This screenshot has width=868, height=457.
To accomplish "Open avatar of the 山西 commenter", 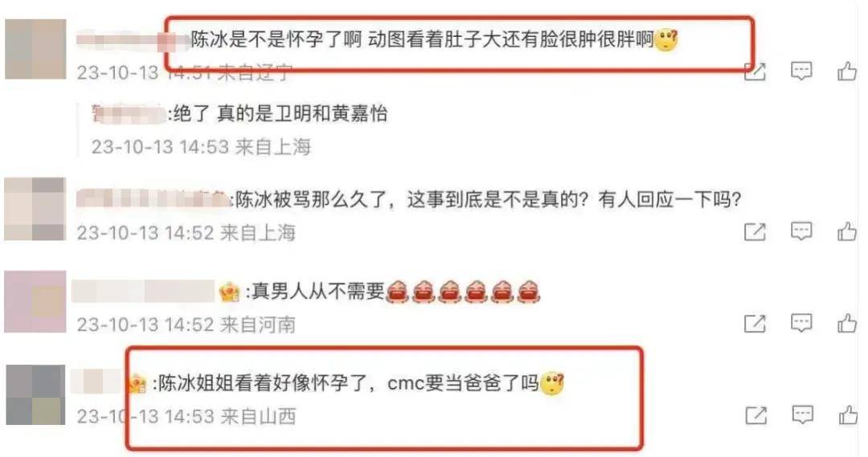I will coord(36,394).
